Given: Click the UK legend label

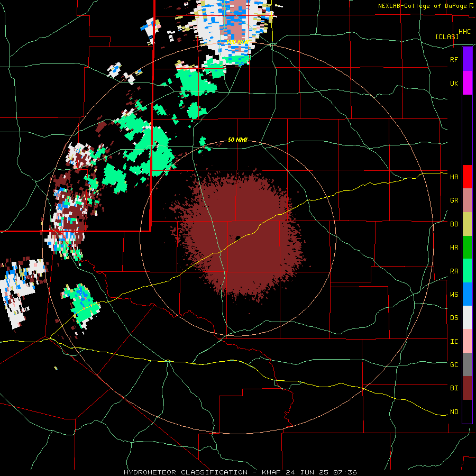Looking at the screenshot, I should click(x=454, y=83).
